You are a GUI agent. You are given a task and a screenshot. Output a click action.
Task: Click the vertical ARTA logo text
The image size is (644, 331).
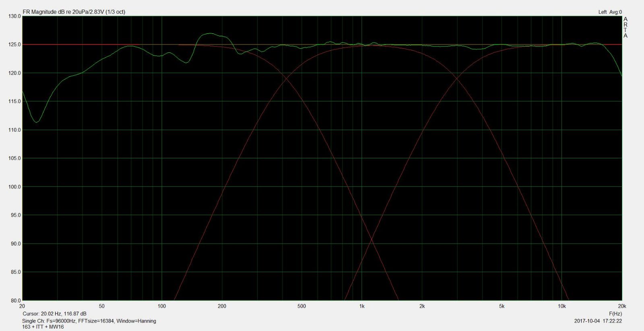pos(625,27)
